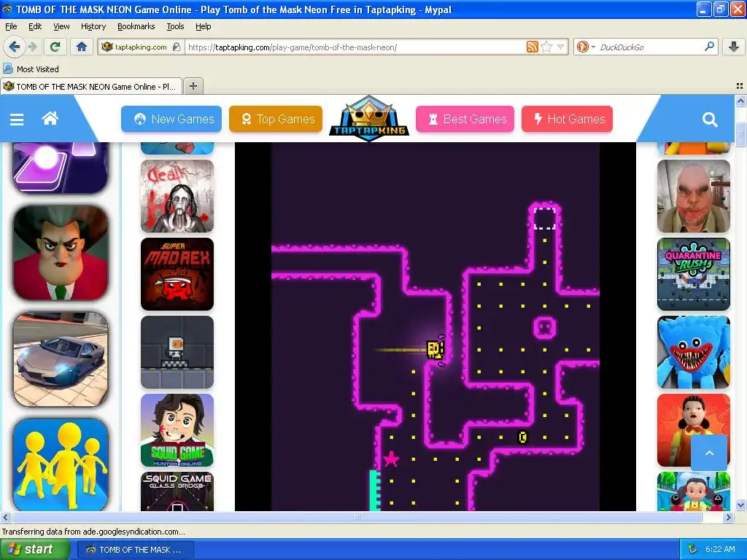The width and height of the screenshot is (747, 560).
Task: Open the site hamburger menu
Action: [x=17, y=120]
